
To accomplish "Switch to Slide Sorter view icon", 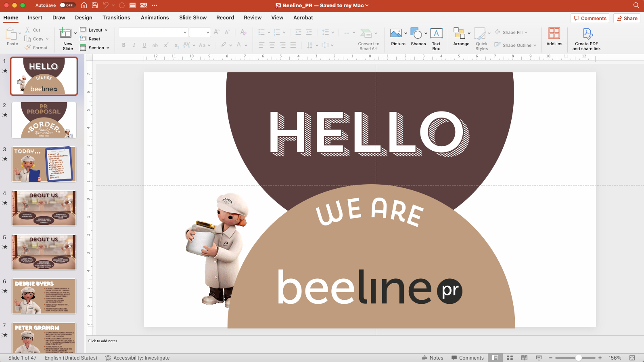I will click(510, 358).
